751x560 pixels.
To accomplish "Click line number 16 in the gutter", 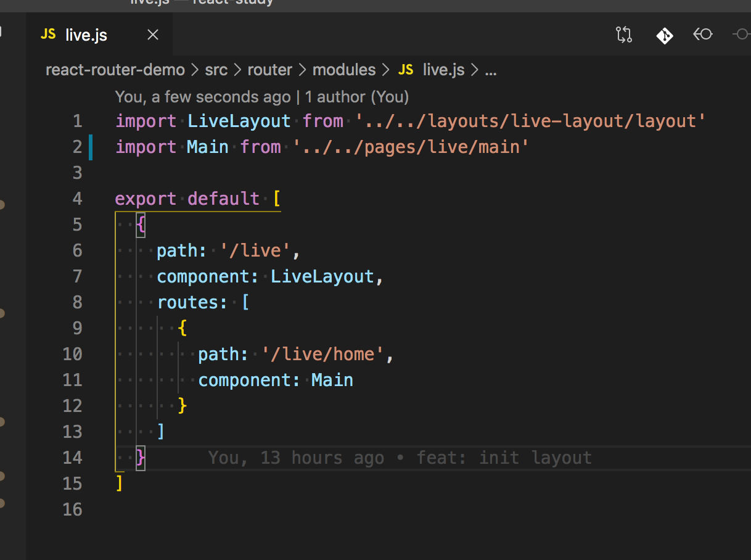I will coord(72,509).
